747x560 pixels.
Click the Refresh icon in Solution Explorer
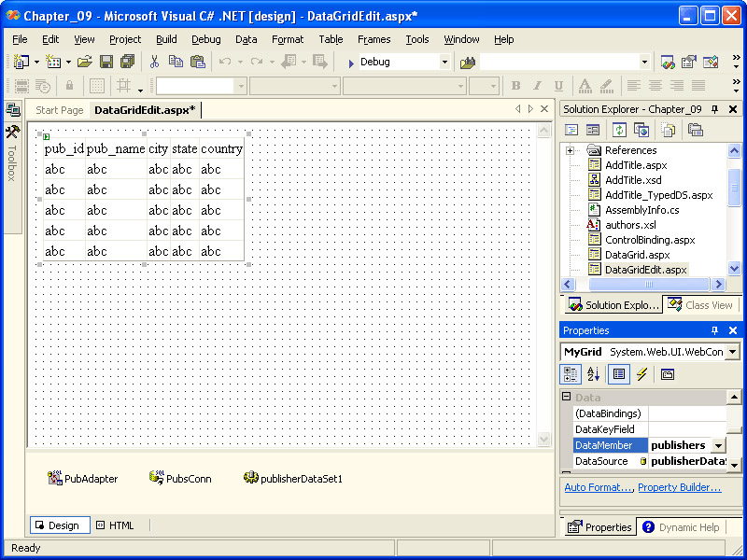619,130
